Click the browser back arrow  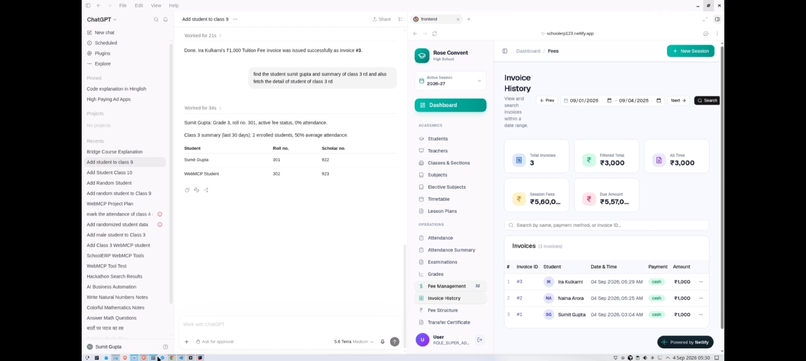(x=415, y=33)
